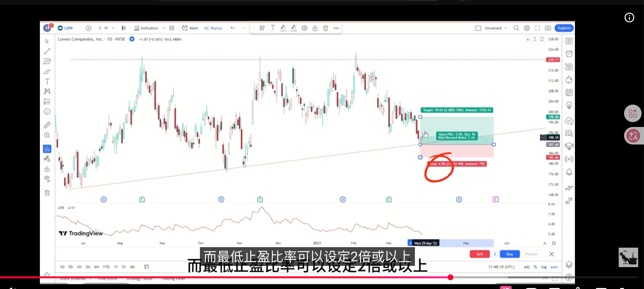Toggle the auto scale option
This screenshot has width=644, height=289.
pos(554,267)
